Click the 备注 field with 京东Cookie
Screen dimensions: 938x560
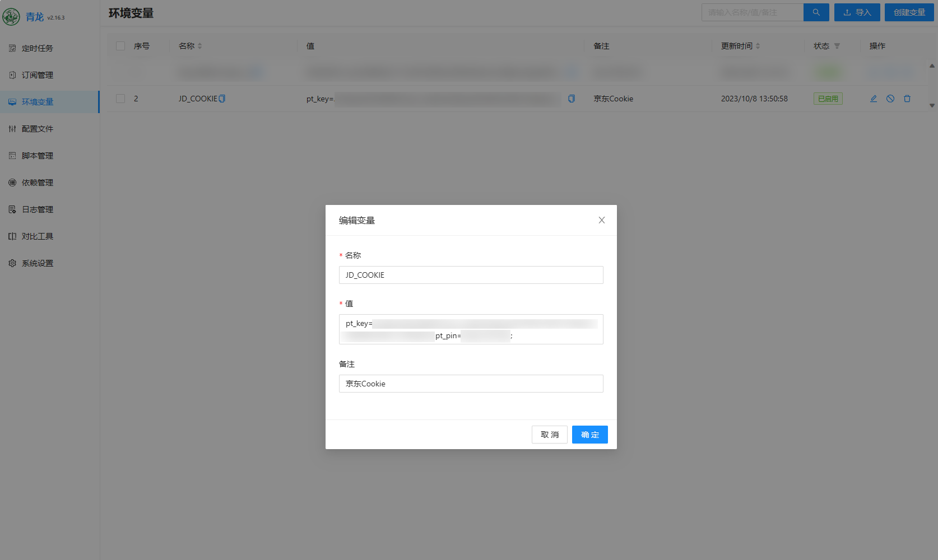click(471, 384)
